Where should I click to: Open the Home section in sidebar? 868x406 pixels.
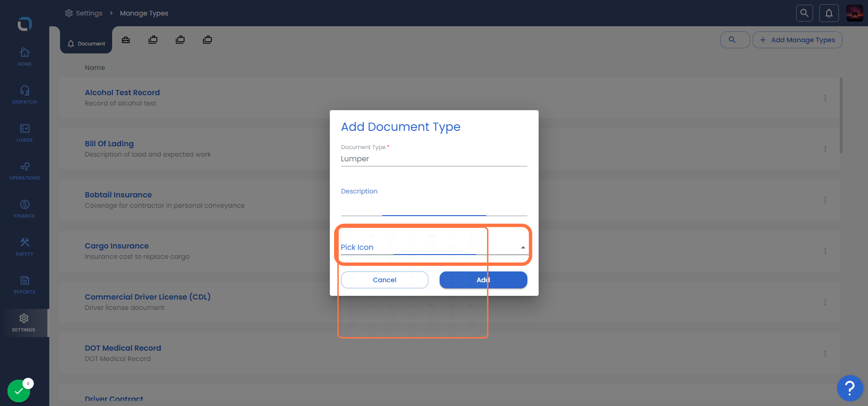click(x=24, y=57)
